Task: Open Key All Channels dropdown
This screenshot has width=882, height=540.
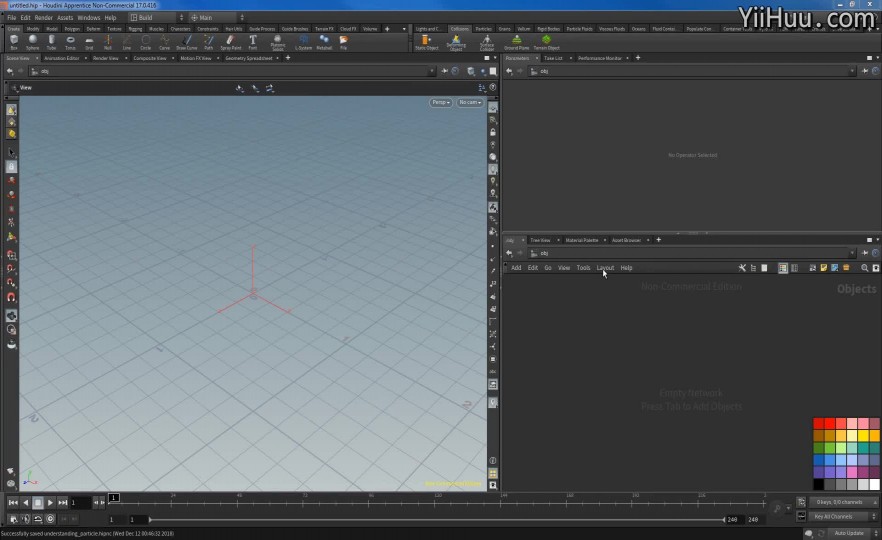Action: [x=844, y=516]
